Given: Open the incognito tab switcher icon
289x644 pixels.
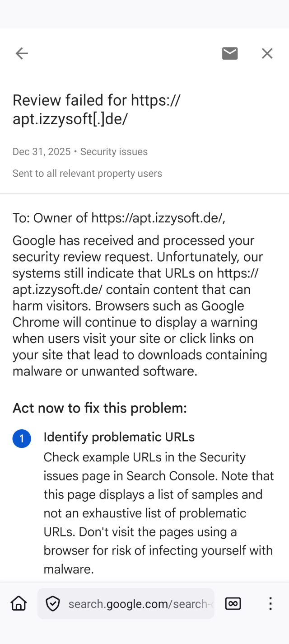Looking at the screenshot, I should point(233,603).
